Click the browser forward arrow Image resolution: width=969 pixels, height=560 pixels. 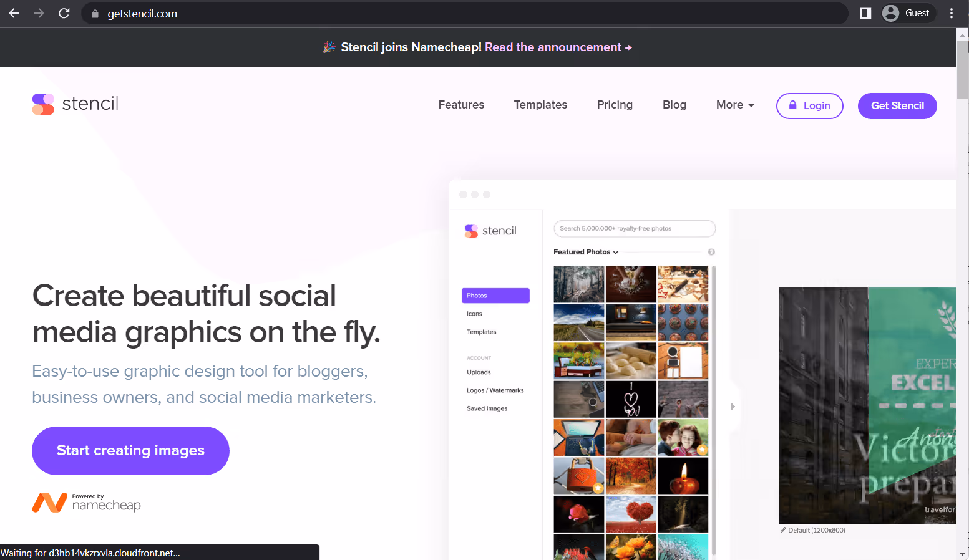point(39,13)
